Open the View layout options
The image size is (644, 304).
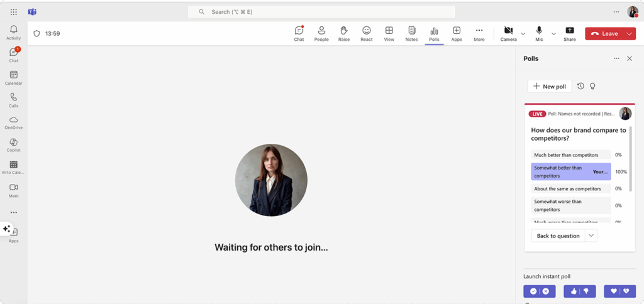click(x=389, y=34)
